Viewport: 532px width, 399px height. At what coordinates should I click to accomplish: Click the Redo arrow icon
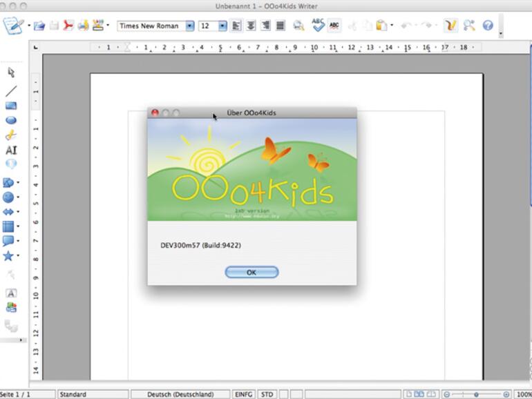[426, 26]
